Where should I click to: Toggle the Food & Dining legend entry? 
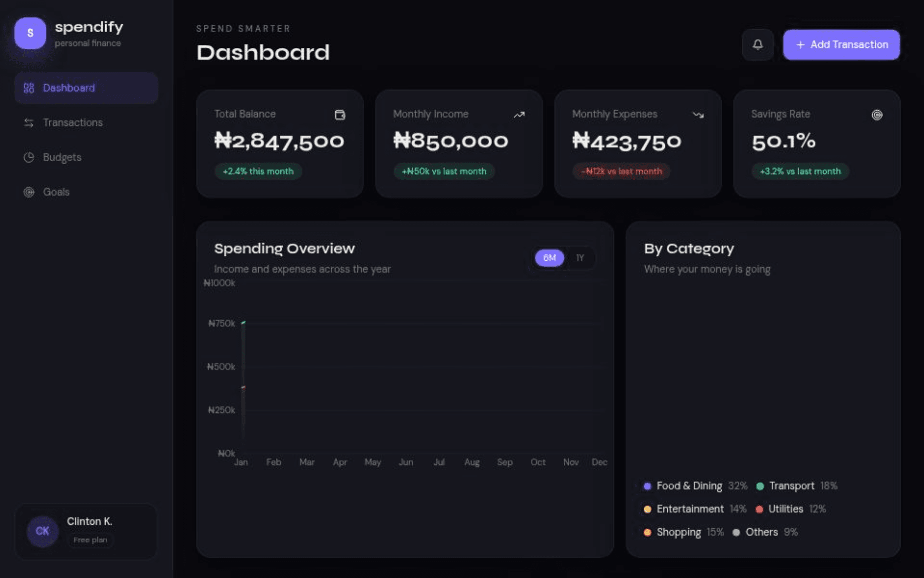coord(690,486)
